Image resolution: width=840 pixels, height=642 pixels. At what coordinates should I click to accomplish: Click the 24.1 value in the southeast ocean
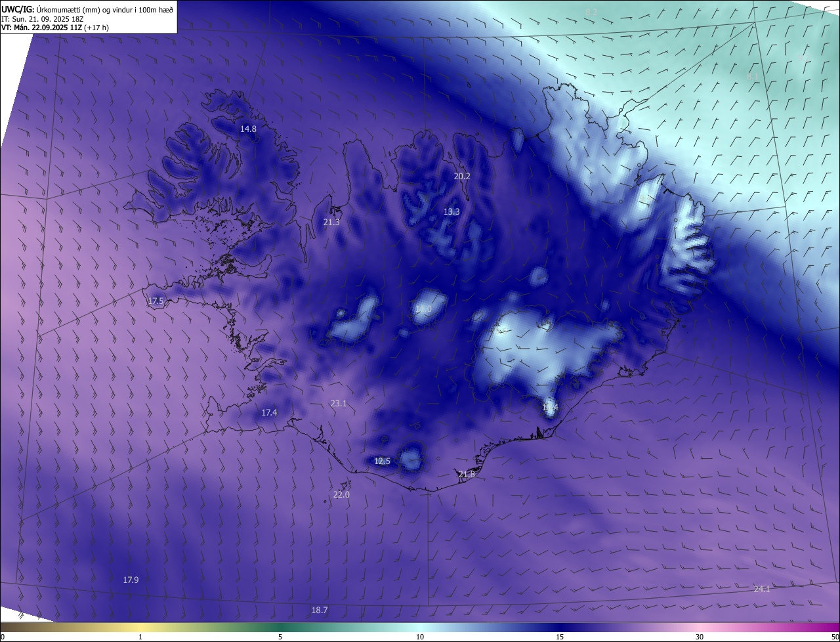761,589
